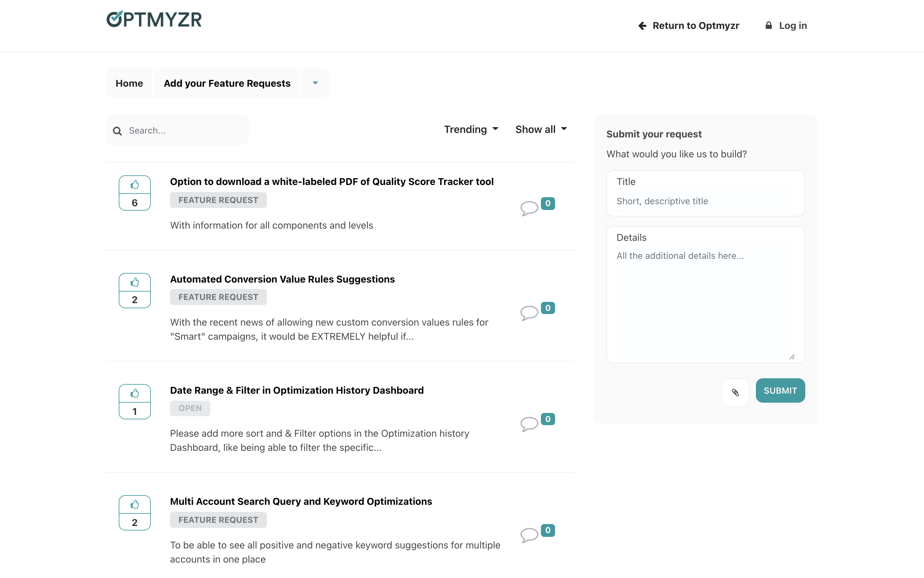Viewport: 924px width, 578px height.
Task: Open Date Range & Filter in Optimization History post
Action: coord(297,390)
